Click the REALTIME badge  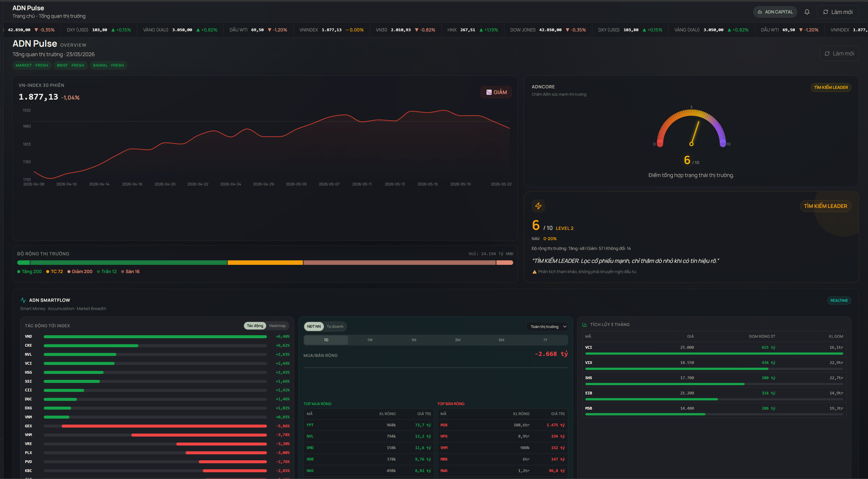tap(839, 300)
